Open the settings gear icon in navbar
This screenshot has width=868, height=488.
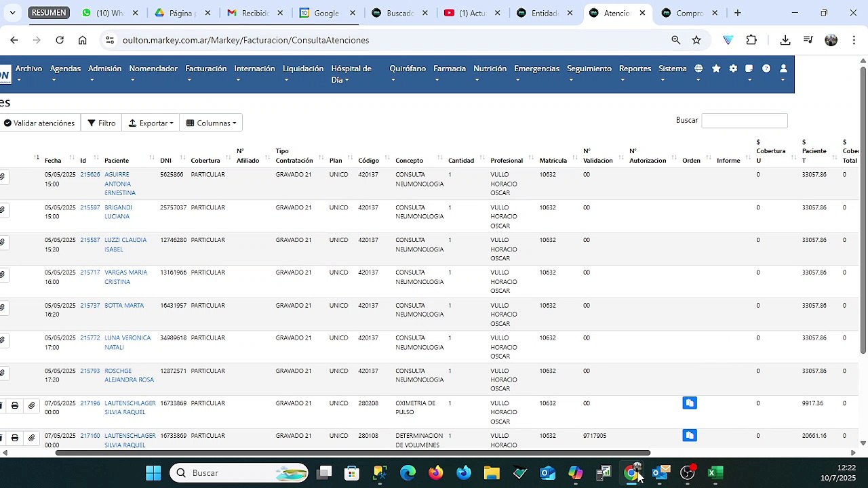(733, 68)
